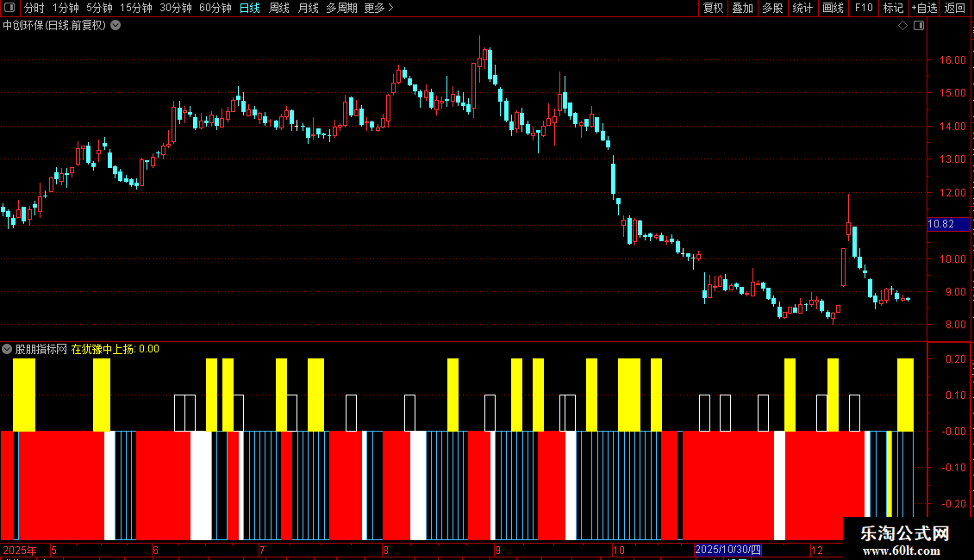Switch to the 周线 weekly chart tab
This screenshot has width=974, height=560.
pyautogui.click(x=279, y=8)
